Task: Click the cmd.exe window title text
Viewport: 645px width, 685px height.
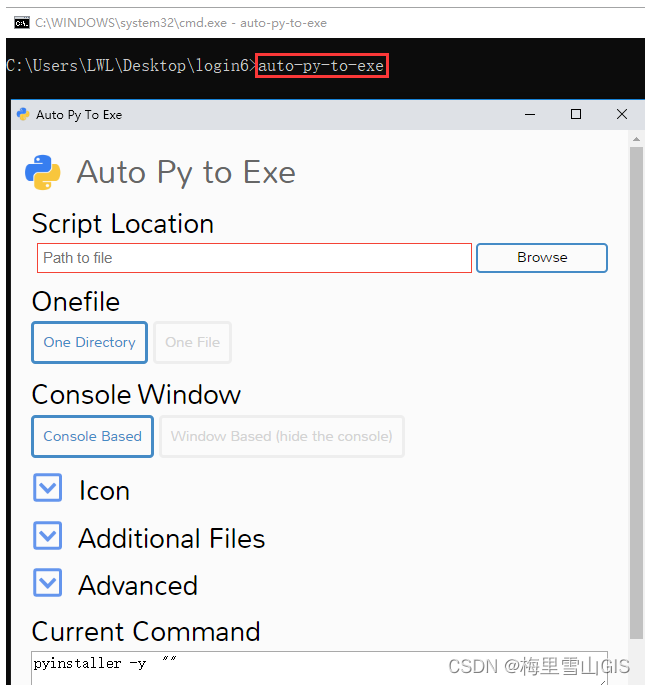Action: tap(181, 23)
